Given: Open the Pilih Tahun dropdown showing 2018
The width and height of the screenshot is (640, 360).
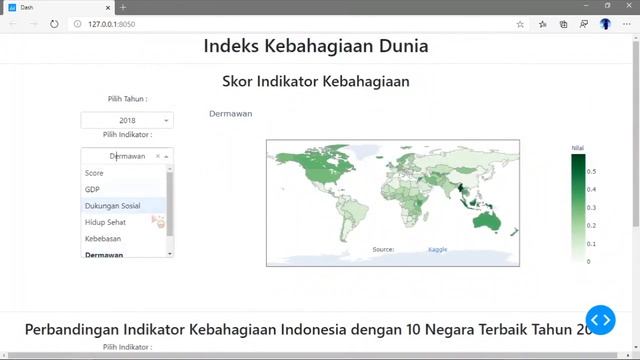Looking at the screenshot, I should (x=127, y=120).
